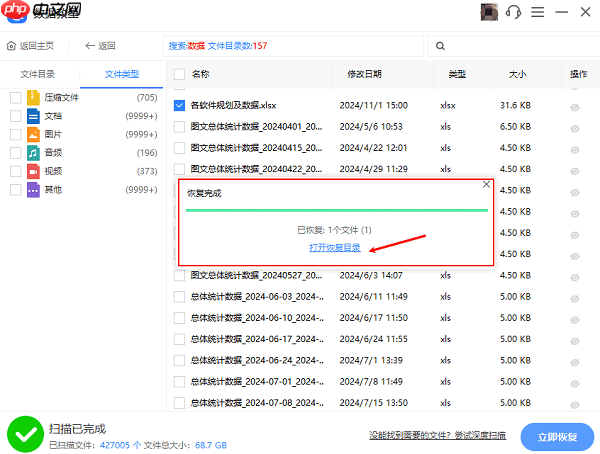Click total size 68.7 GB text
Screen dimensions: 600x454
point(211,445)
